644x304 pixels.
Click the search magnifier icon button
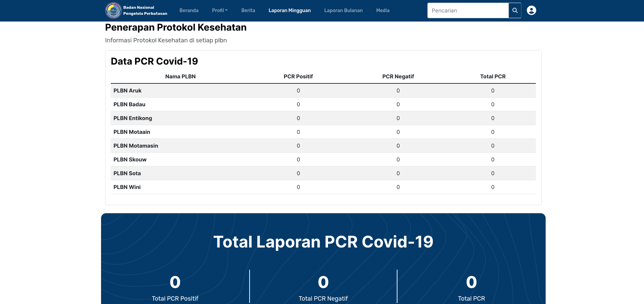coord(515,10)
